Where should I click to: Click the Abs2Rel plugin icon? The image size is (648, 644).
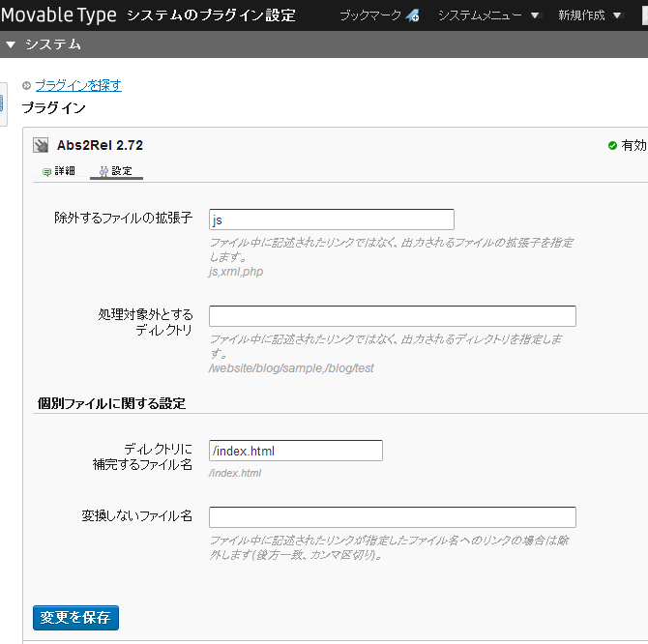(41, 145)
